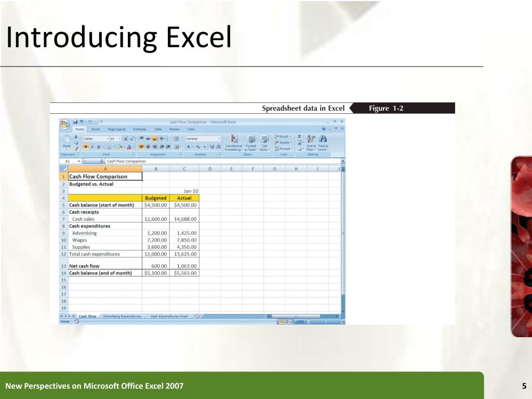
Task: Open the Name Box dropdown arrow
Action: (x=79, y=161)
